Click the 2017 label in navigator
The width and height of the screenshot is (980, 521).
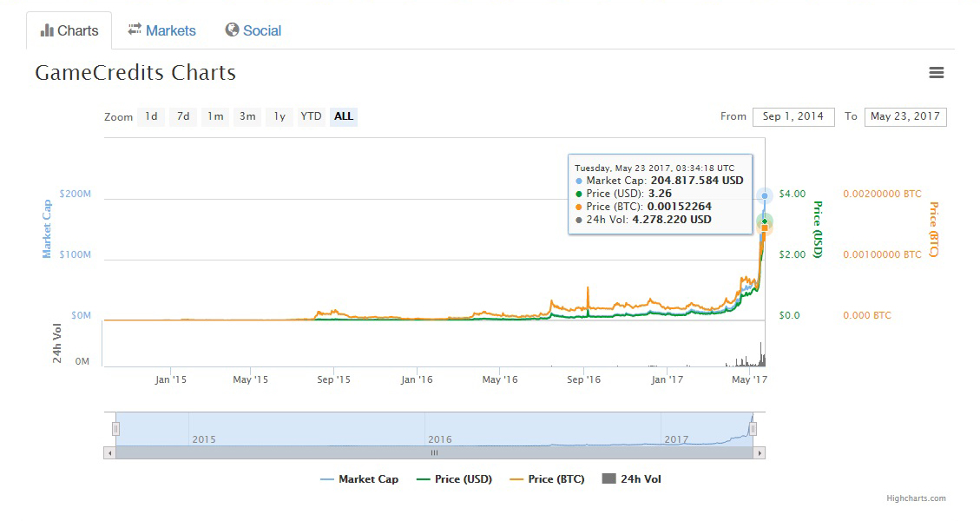[676, 439]
